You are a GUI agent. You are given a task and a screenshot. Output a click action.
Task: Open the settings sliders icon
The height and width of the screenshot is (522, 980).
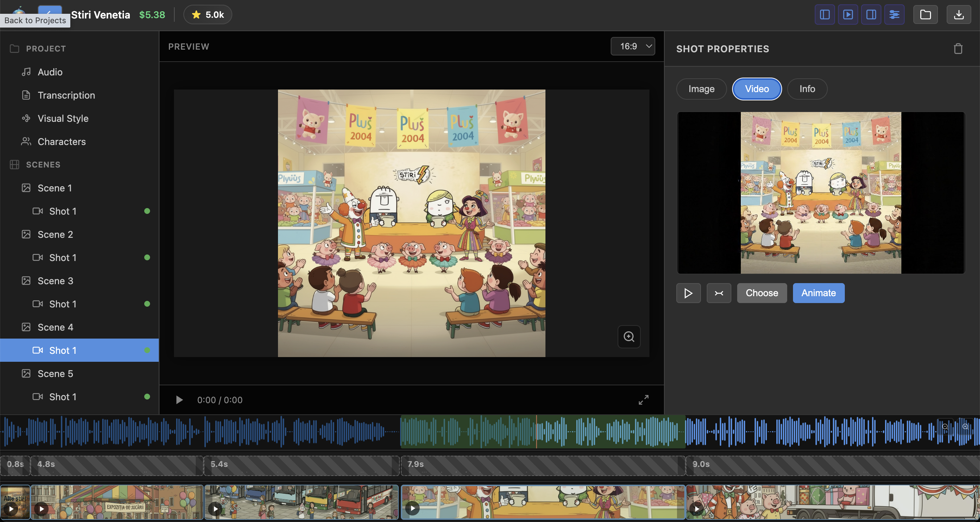(894, 15)
